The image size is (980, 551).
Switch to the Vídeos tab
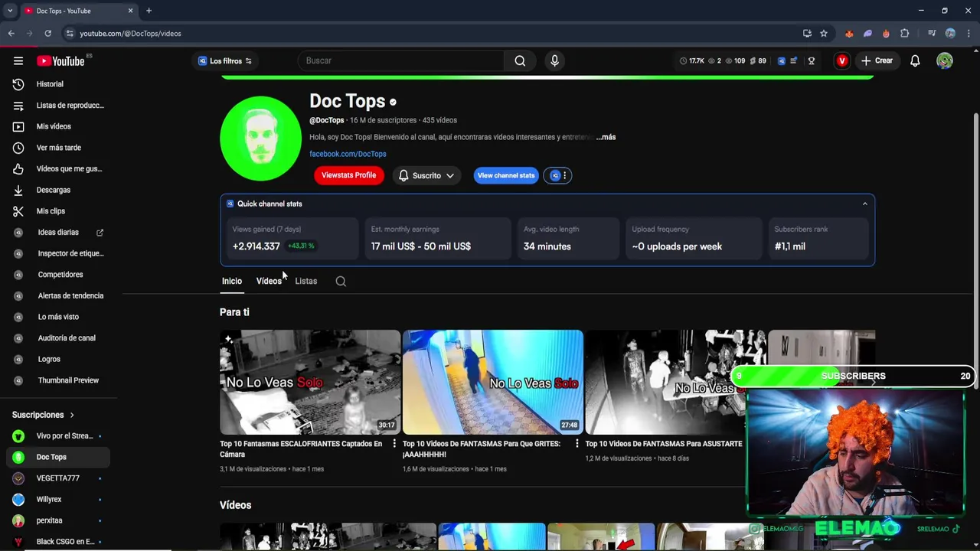269,281
